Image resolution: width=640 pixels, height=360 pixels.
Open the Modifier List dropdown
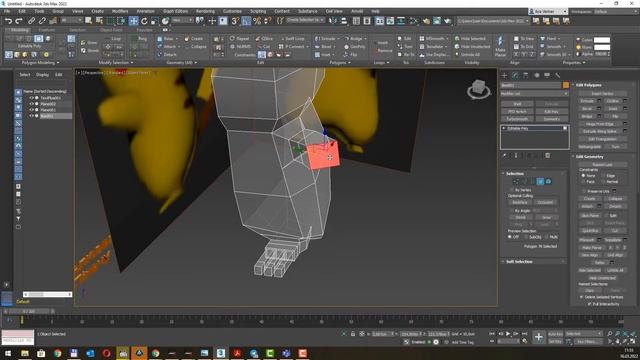[x=534, y=93]
